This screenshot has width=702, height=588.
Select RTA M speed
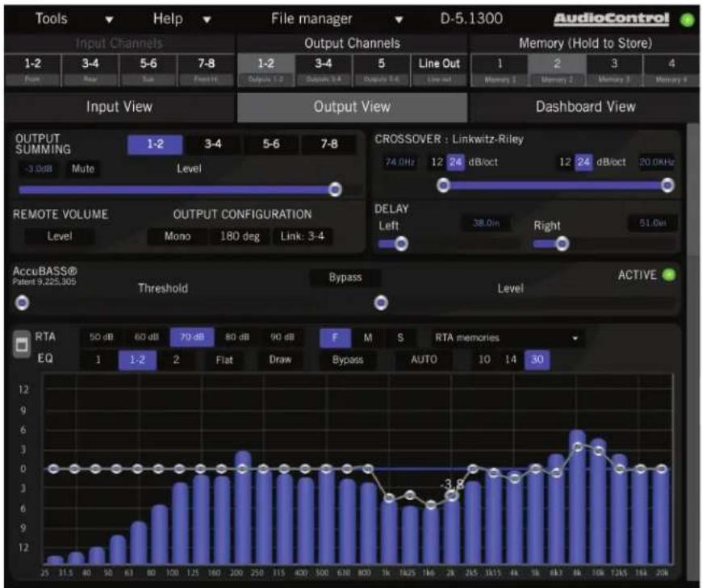(368, 337)
